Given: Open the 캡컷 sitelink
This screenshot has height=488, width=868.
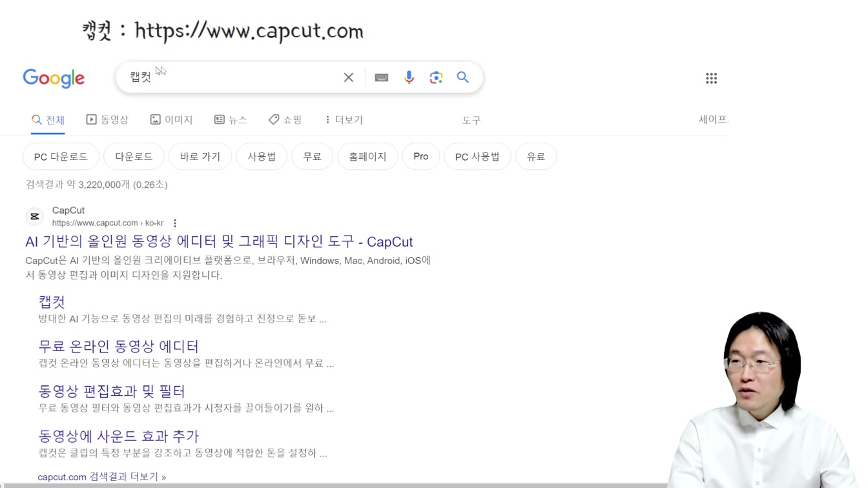Looking at the screenshot, I should click(x=52, y=301).
